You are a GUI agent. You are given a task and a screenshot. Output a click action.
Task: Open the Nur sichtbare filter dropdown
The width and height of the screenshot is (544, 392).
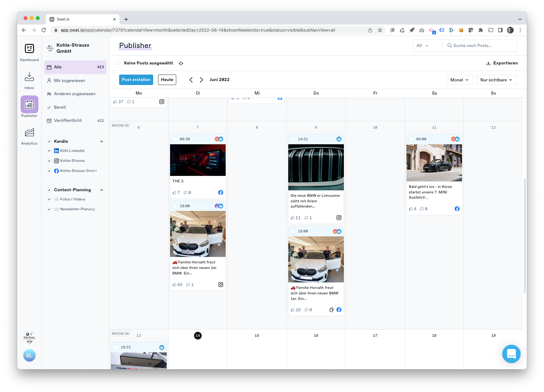[x=496, y=80]
